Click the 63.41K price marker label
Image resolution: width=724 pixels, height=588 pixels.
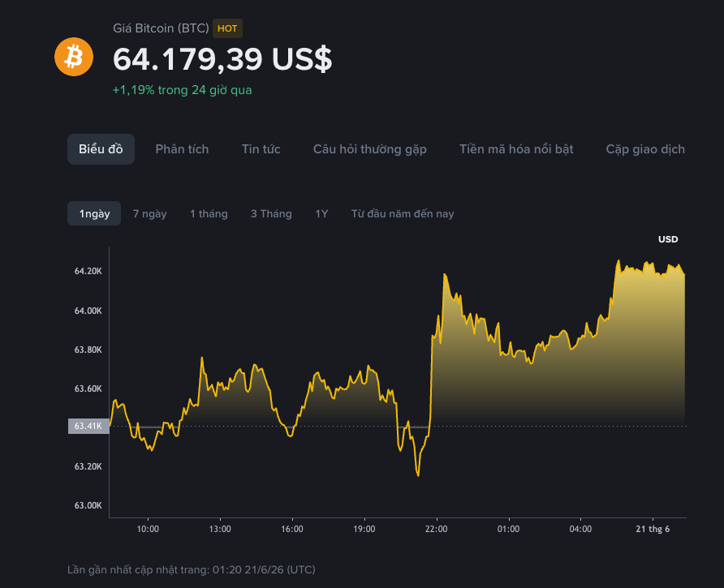[x=88, y=426]
